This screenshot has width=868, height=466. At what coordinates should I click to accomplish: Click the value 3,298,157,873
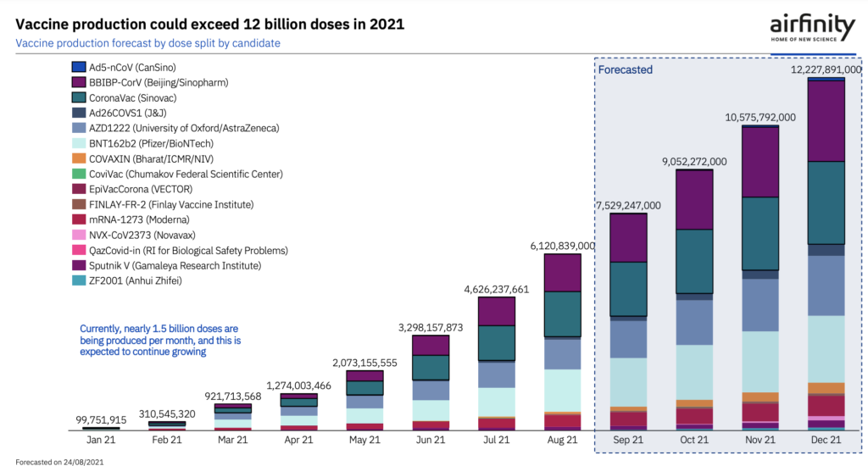[x=430, y=328]
